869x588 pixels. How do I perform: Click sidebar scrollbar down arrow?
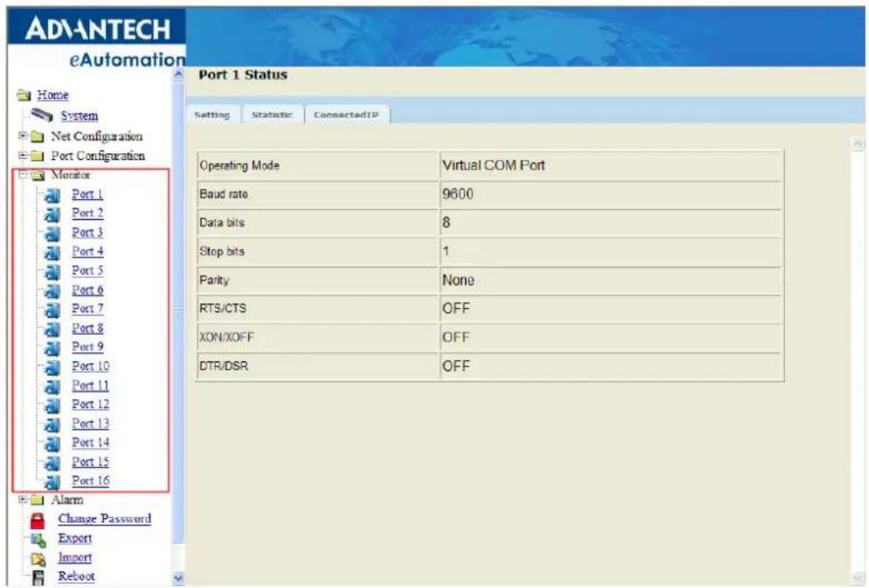click(178, 579)
